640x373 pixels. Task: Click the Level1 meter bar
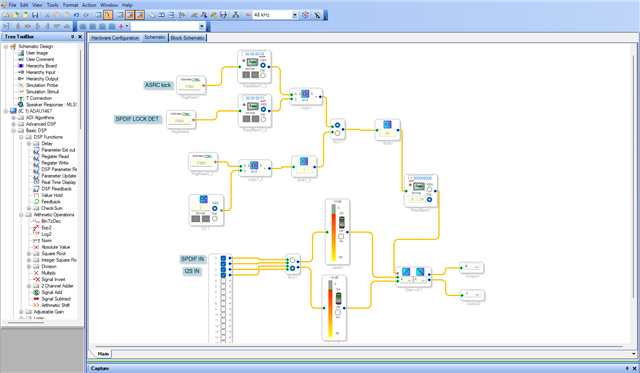pyautogui.click(x=333, y=233)
